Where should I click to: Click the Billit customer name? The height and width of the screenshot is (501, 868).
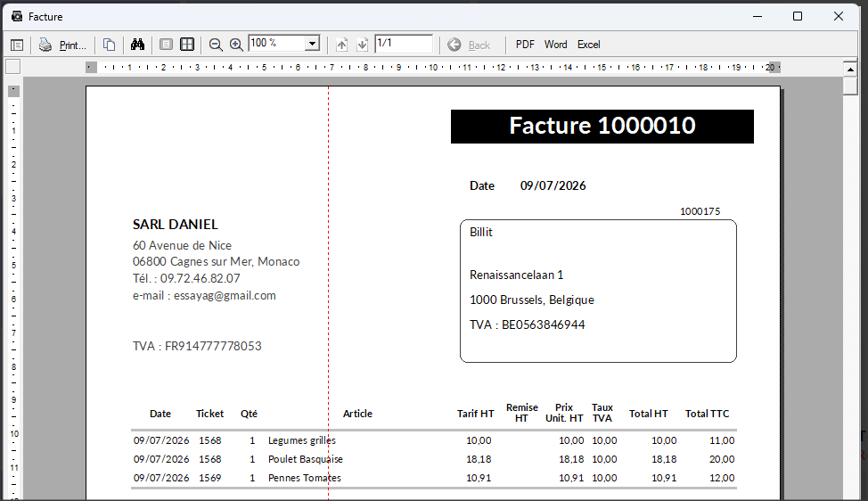(x=481, y=233)
